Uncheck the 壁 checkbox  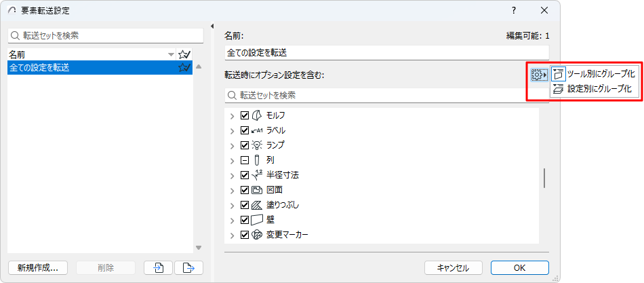[244, 220]
